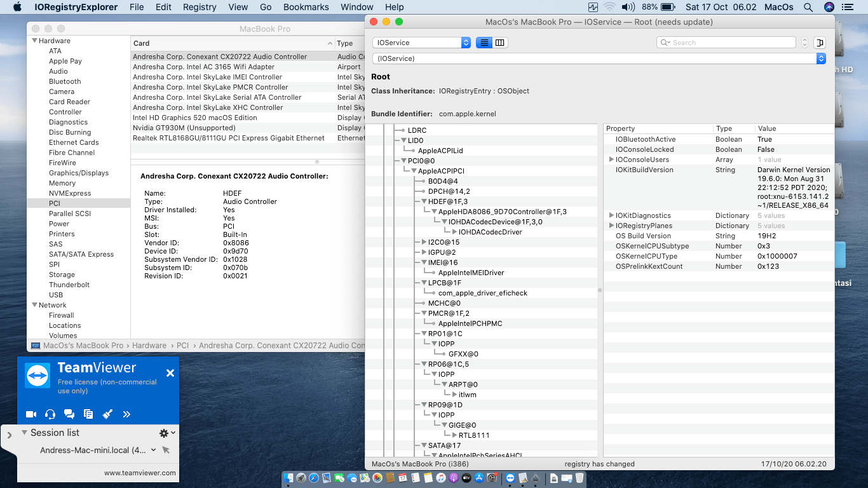The width and height of the screenshot is (868, 488).
Task: Click the IORegistryExplorer Search field
Action: pos(726,43)
